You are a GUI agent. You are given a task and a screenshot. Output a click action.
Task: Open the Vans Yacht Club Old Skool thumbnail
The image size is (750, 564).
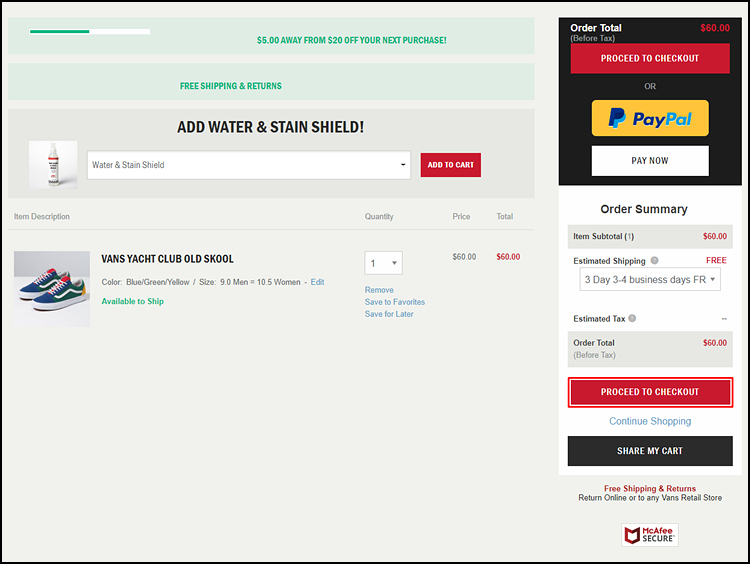click(52, 288)
